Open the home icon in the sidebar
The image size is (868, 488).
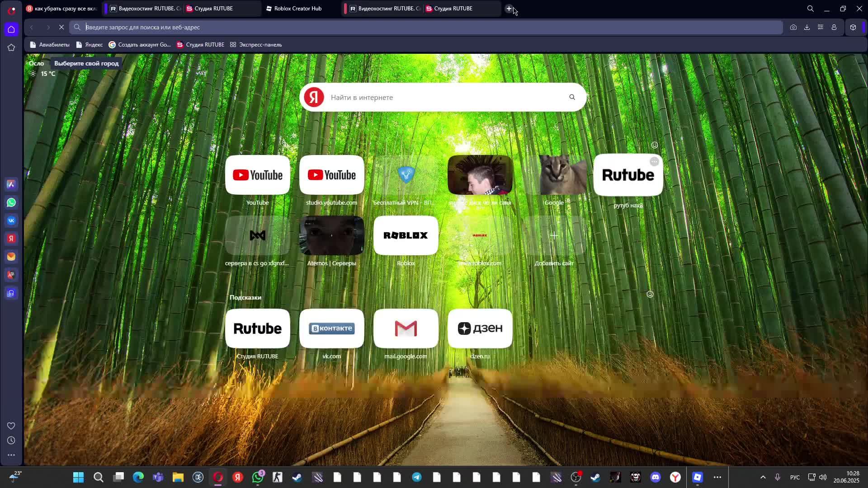pos(11,29)
